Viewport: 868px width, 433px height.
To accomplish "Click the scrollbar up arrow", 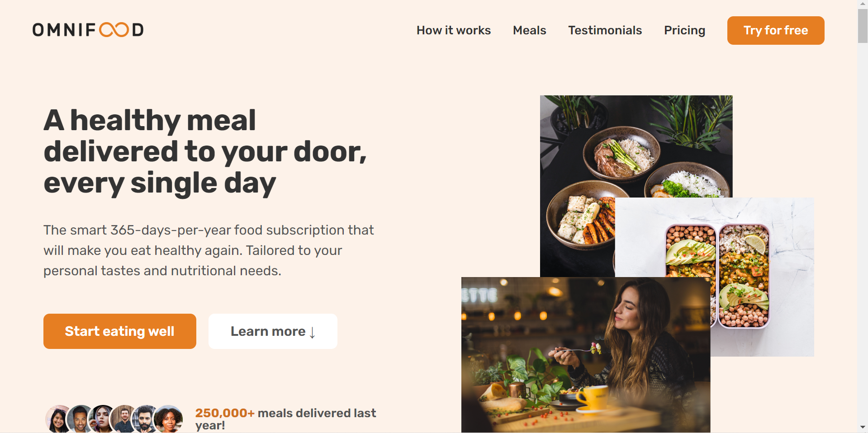I will [863, 4].
